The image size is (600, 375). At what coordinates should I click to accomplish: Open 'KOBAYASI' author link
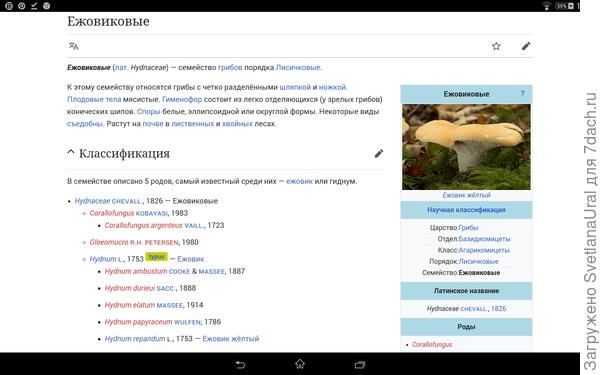152,214
